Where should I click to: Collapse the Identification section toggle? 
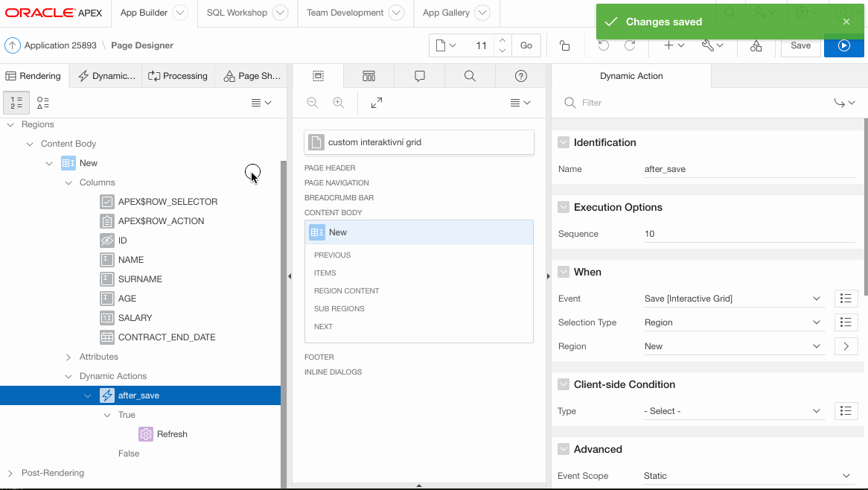click(564, 142)
